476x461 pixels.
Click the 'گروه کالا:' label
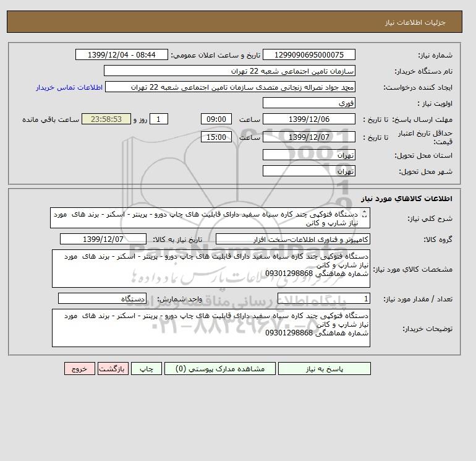(x=438, y=239)
